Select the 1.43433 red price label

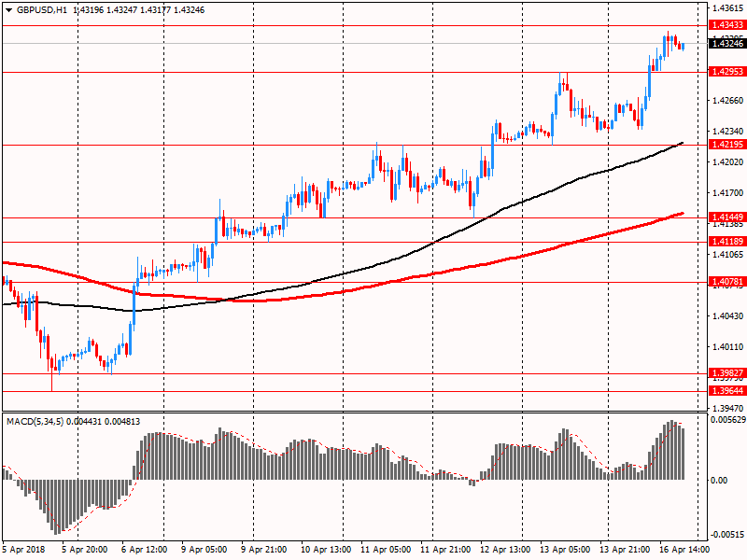[727, 25]
